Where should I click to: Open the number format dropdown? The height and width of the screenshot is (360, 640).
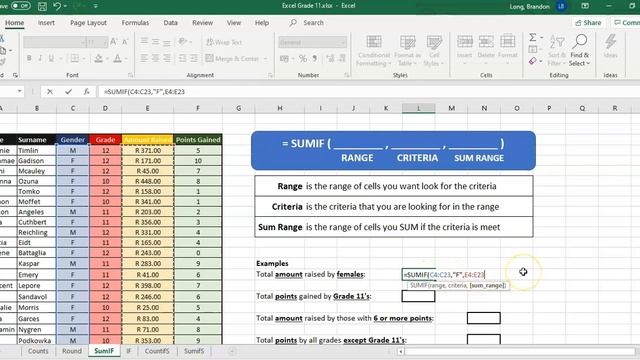[x=343, y=42]
